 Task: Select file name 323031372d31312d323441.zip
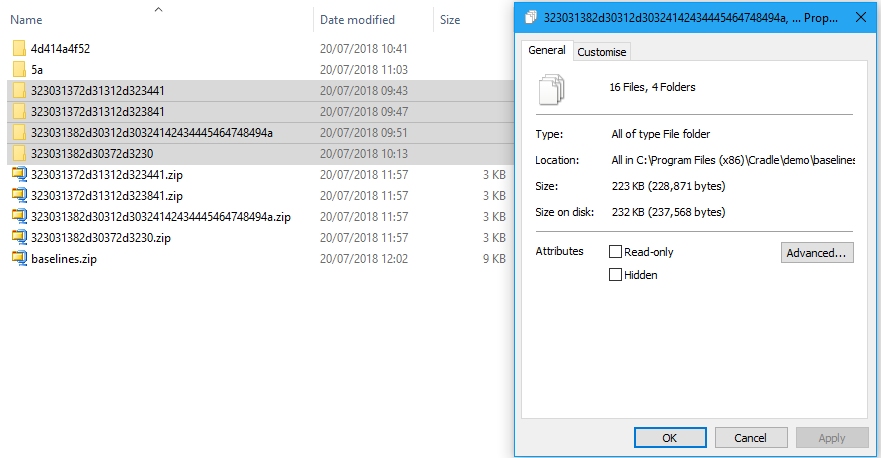click(107, 175)
